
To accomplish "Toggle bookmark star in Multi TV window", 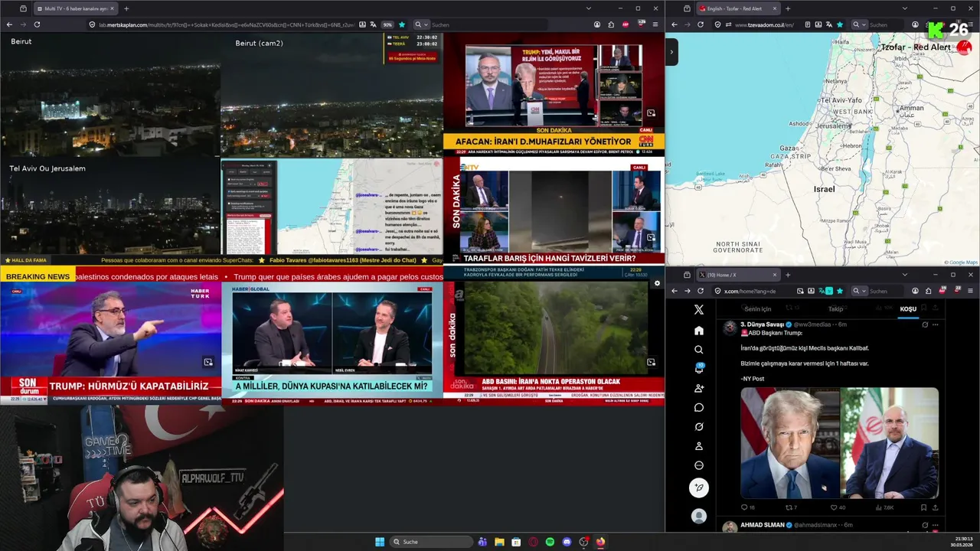I will tap(401, 24).
